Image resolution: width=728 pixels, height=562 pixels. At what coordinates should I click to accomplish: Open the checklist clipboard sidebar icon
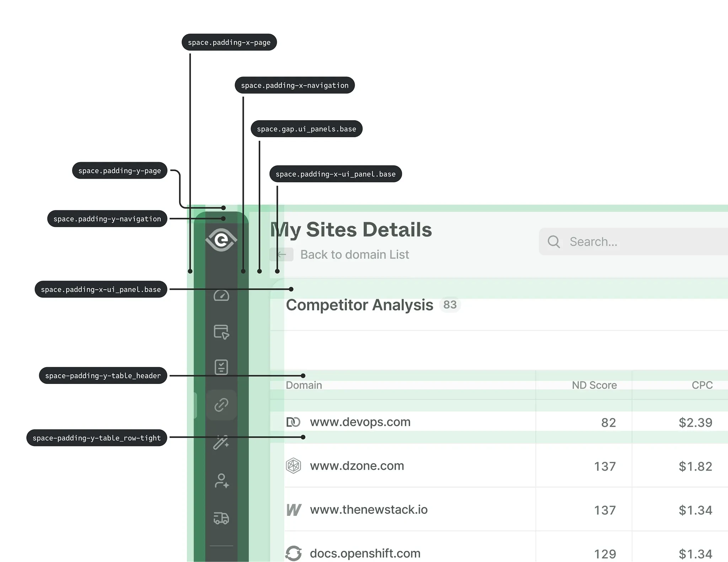pyautogui.click(x=221, y=367)
